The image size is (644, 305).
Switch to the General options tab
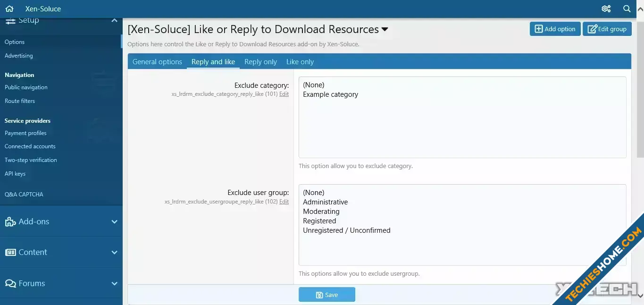[157, 62]
